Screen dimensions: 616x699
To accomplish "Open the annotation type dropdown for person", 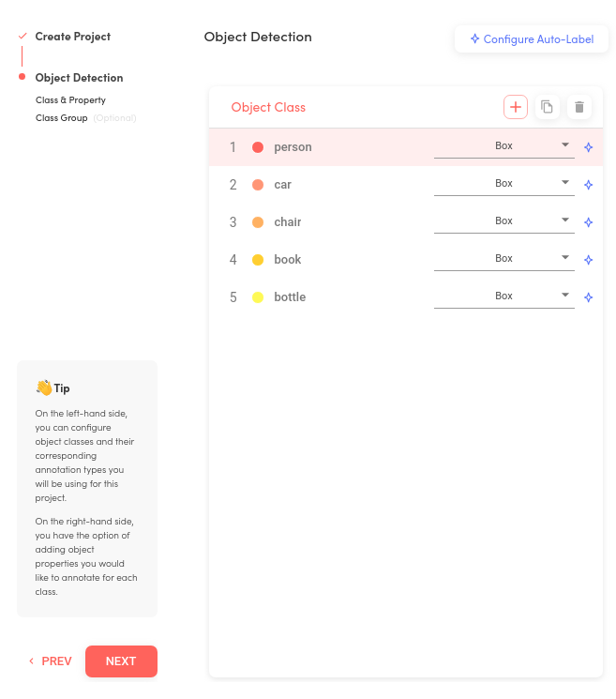I will (504, 146).
